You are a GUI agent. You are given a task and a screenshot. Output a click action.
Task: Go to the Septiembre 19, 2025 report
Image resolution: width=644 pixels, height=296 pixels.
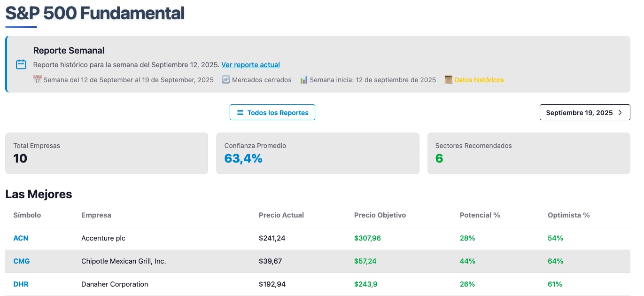click(x=584, y=113)
